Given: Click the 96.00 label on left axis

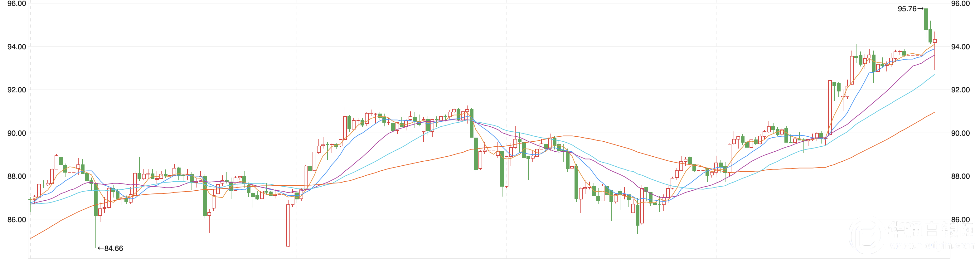Looking at the screenshot, I should tap(17, 4).
